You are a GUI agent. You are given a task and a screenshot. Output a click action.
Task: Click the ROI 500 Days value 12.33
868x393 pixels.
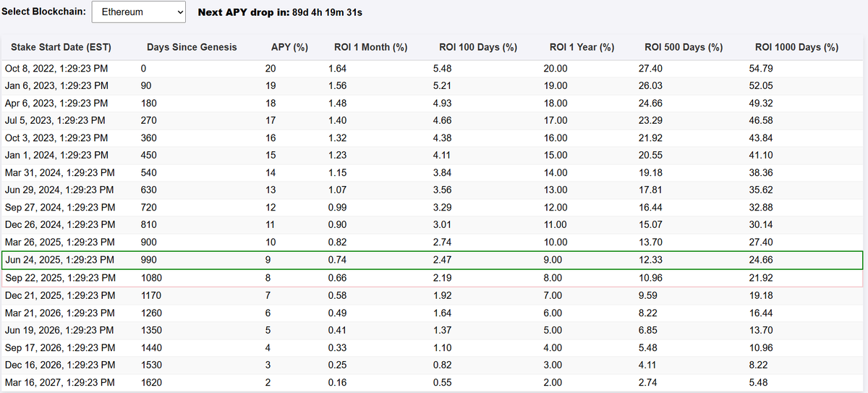[650, 260]
